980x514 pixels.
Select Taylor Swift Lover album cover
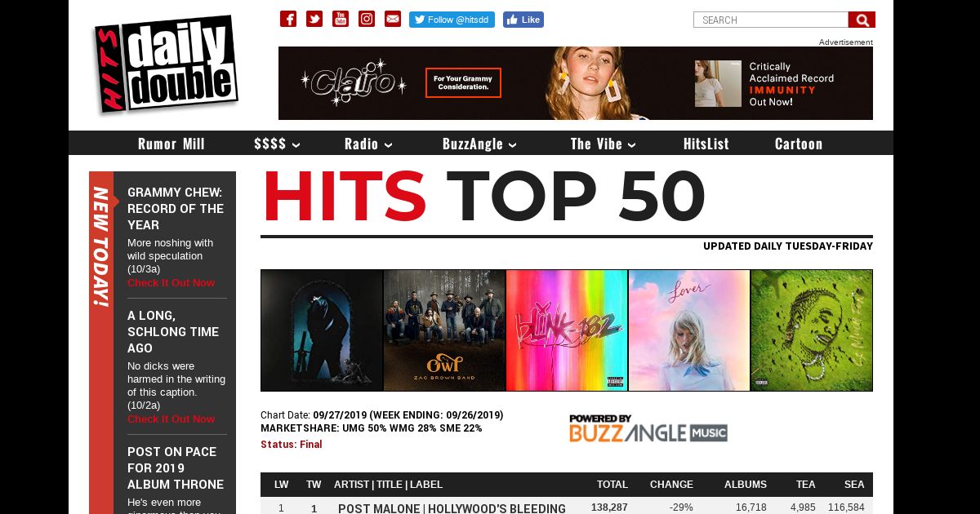(689, 330)
